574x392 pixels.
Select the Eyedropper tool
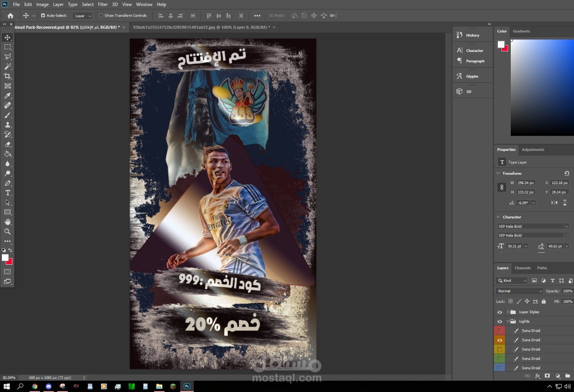click(8, 96)
